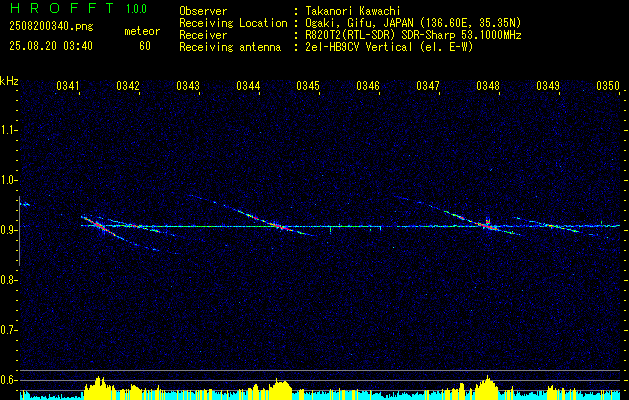The image size is (629, 400).
Task: Click the 0342 time marker
Action: pos(128,86)
